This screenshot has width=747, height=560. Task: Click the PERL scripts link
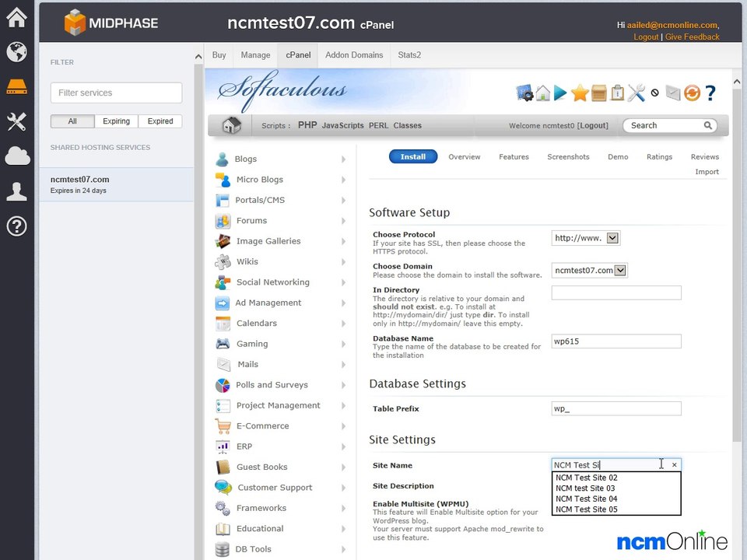pos(378,125)
